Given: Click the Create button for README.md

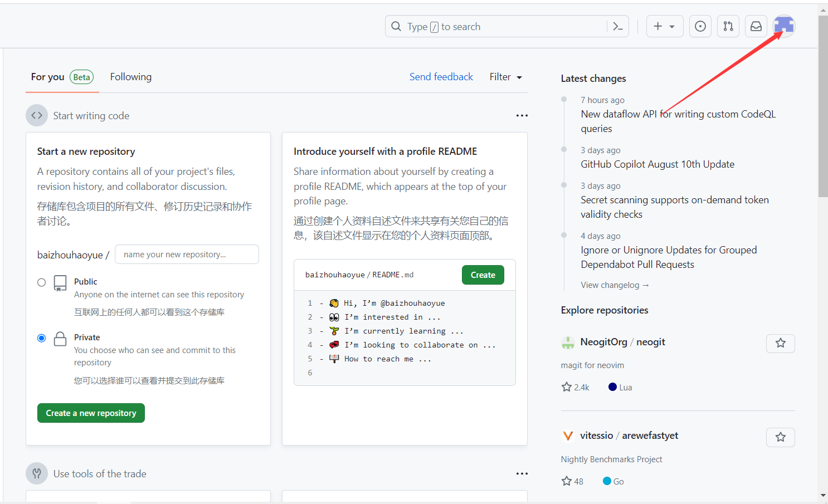Looking at the screenshot, I should (x=483, y=275).
